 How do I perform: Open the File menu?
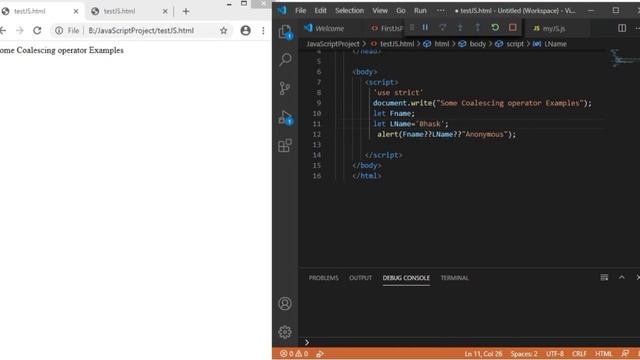pyautogui.click(x=300, y=11)
